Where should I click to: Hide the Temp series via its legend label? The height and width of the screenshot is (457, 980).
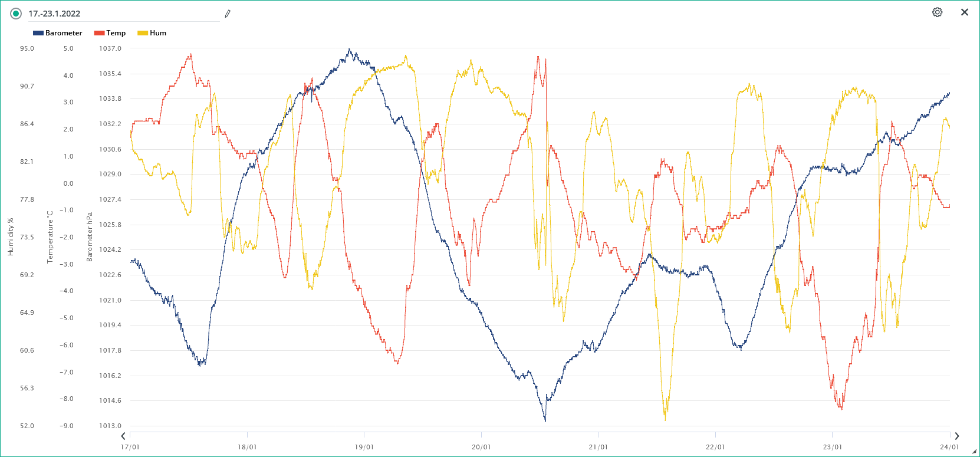tap(116, 33)
